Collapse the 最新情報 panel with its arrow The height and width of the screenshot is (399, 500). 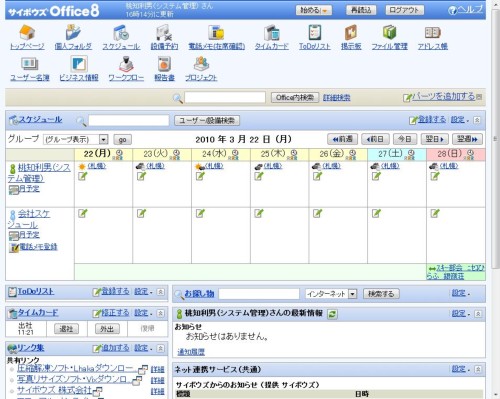click(478, 314)
